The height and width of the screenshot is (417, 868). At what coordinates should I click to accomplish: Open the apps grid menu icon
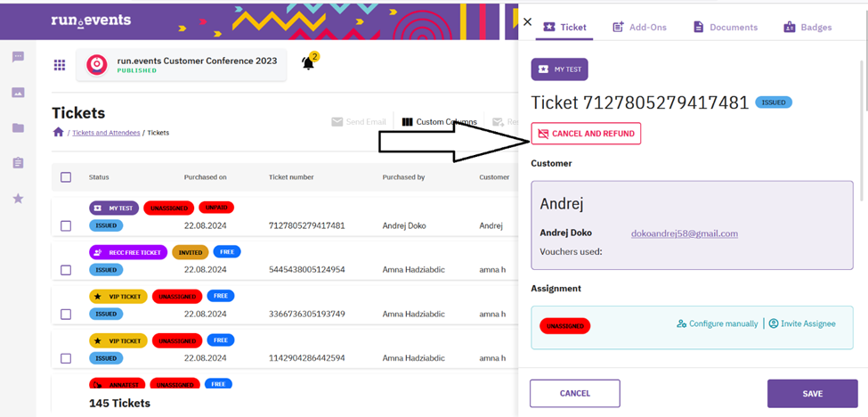coord(60,65)
